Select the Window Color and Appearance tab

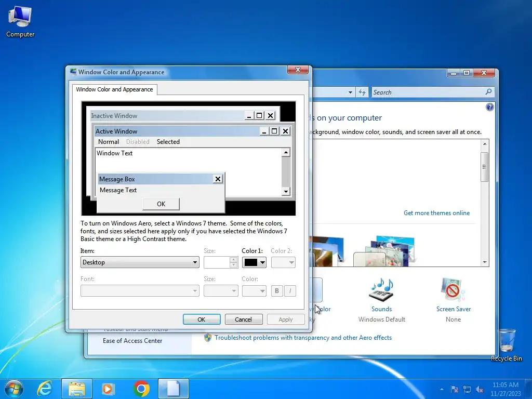pos(114,89)
